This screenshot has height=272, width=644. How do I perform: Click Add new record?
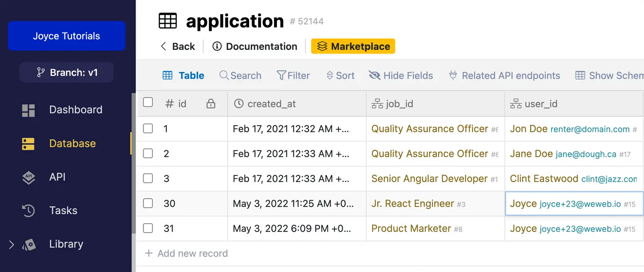click(x=186, y=253)
